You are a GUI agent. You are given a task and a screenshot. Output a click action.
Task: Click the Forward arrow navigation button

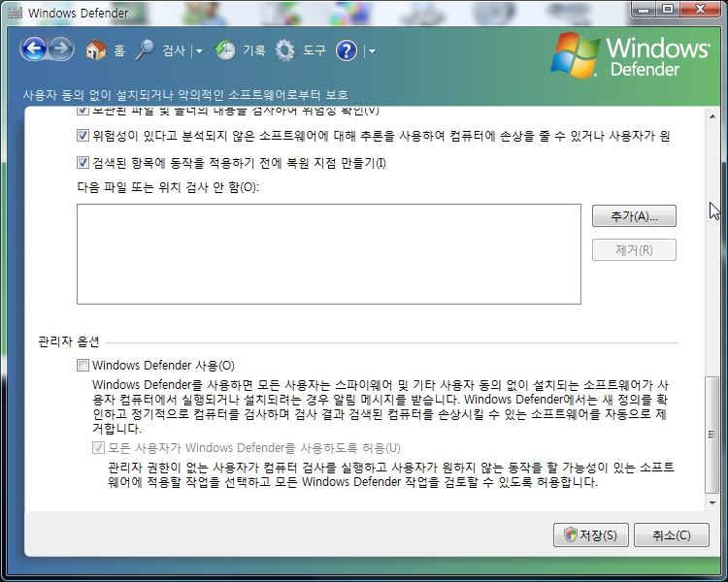pyautogui.click(x=61, y=49)
